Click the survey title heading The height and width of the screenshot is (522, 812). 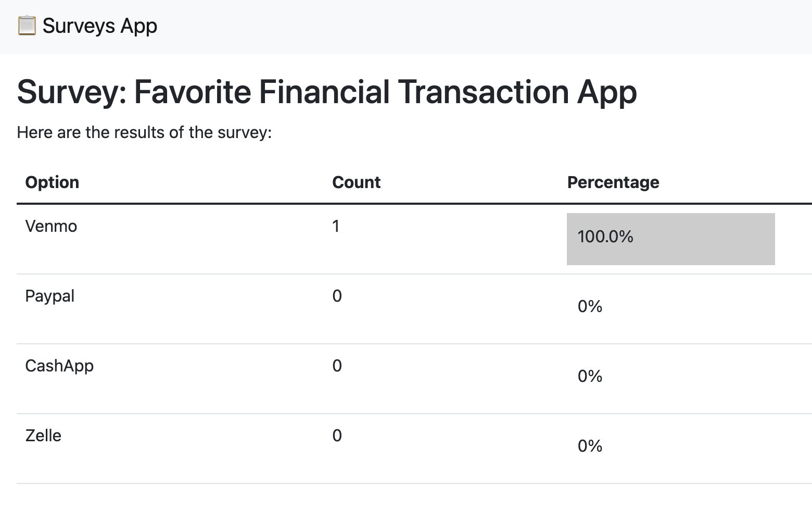[326, 92]
